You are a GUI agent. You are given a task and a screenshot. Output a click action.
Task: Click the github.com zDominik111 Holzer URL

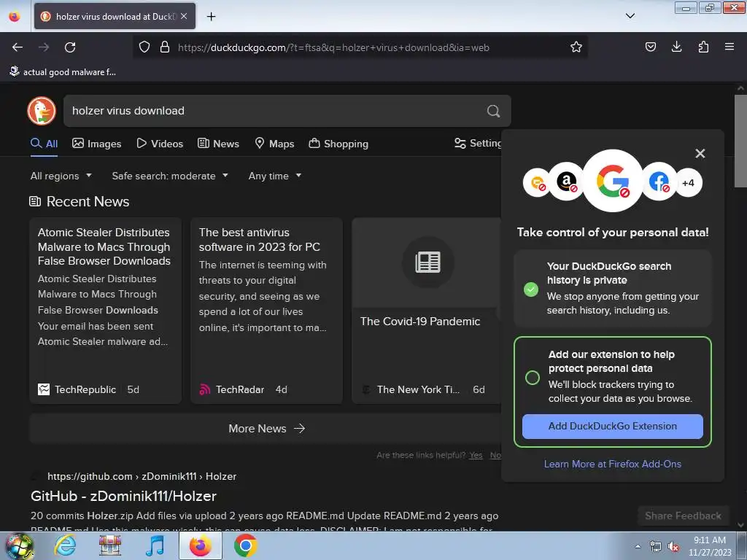coord(142,476)
